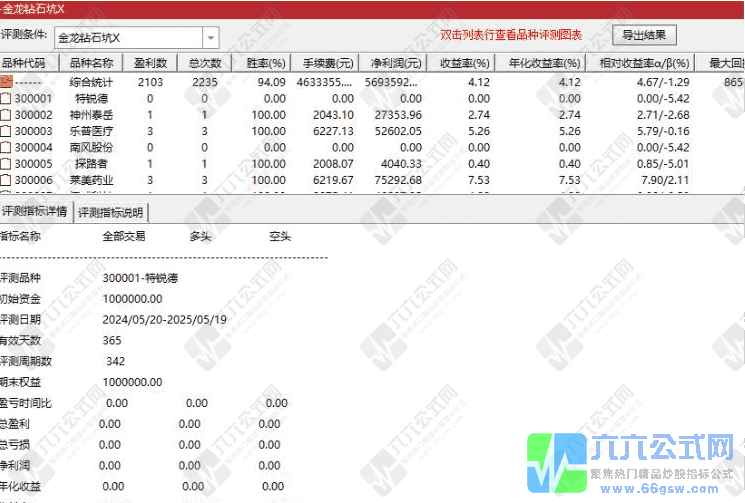
Task: Switch to the 评测指标说明 tab
Action: 111,212
